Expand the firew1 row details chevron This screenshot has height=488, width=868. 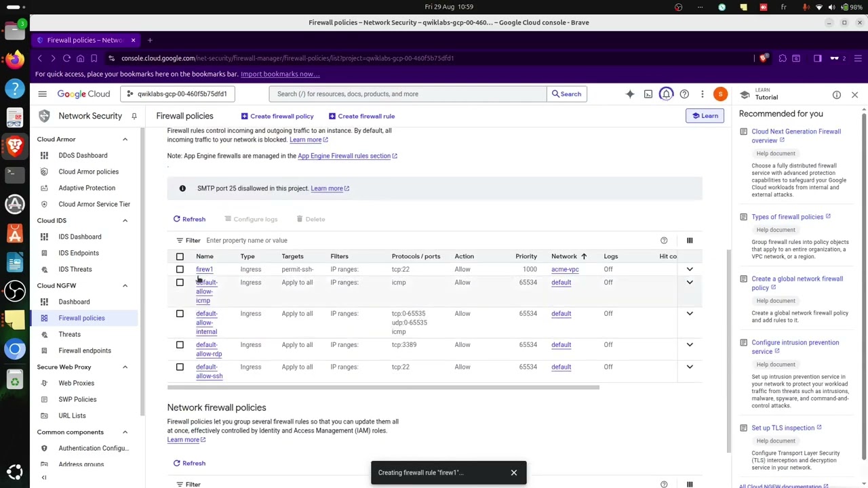click(x=690, y=270)
